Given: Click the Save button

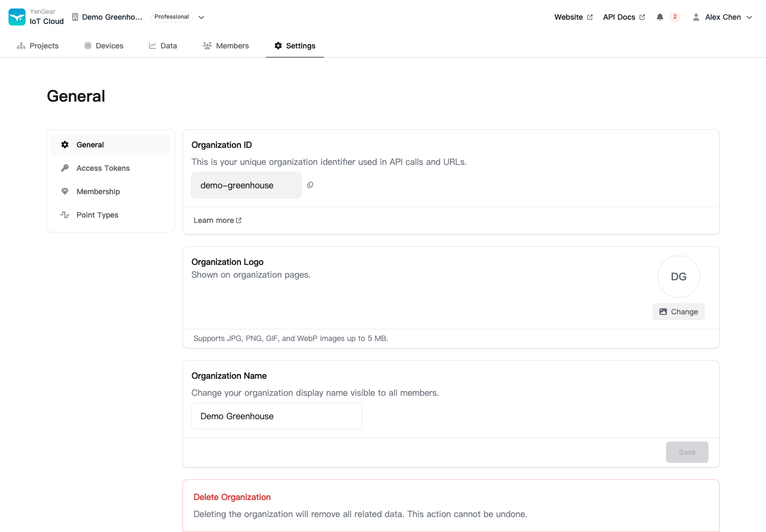Looking at the screenshot, I should [x=687, y=452].
